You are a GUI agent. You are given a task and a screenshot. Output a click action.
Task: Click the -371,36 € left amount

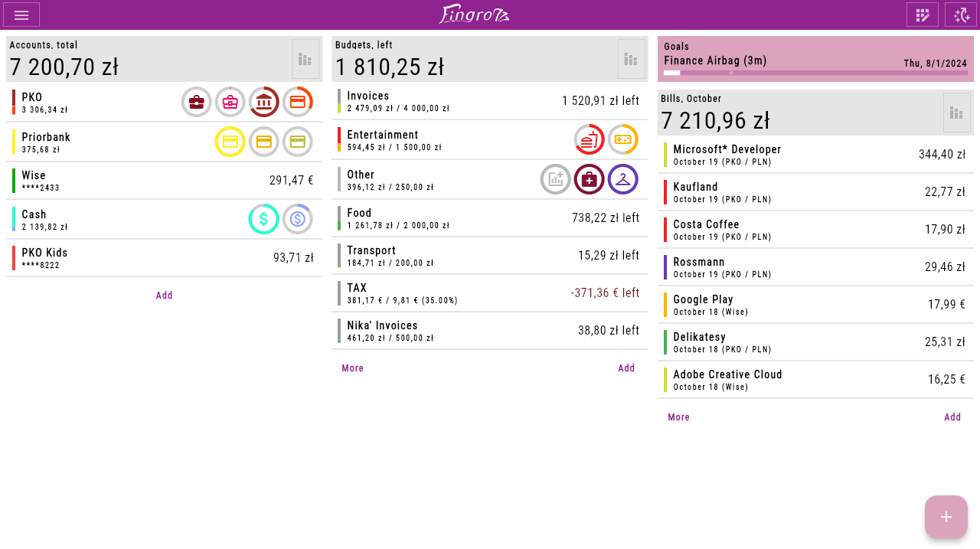605,292
